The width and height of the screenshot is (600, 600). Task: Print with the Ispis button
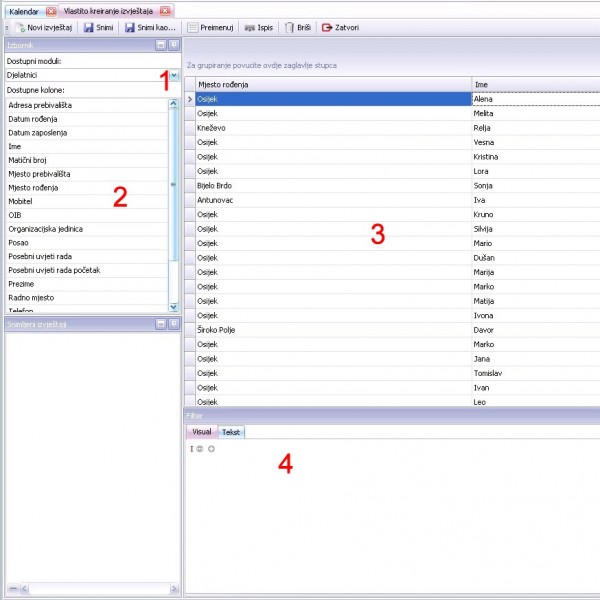pyautogui.click(x=259, y=28)
